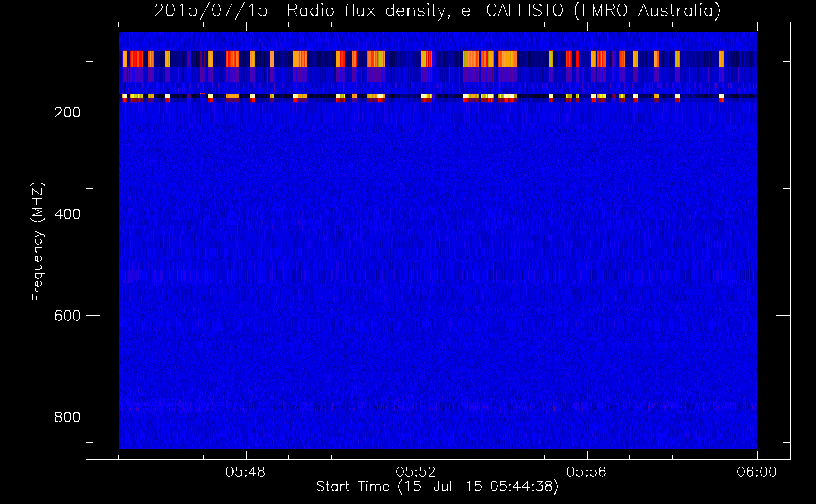
Task: Click the 400 frequency tick label
Action: coord(68,214)
